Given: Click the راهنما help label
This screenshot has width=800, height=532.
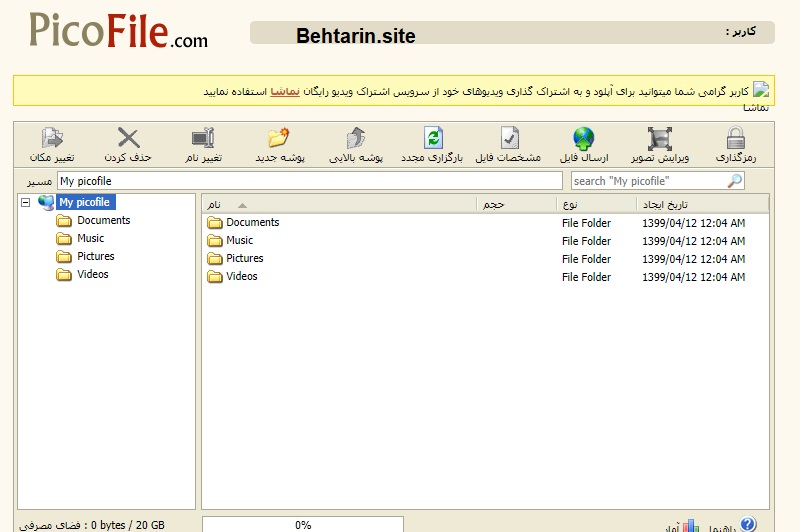Looking at the screenshot, I should click(x=722, y=528).
